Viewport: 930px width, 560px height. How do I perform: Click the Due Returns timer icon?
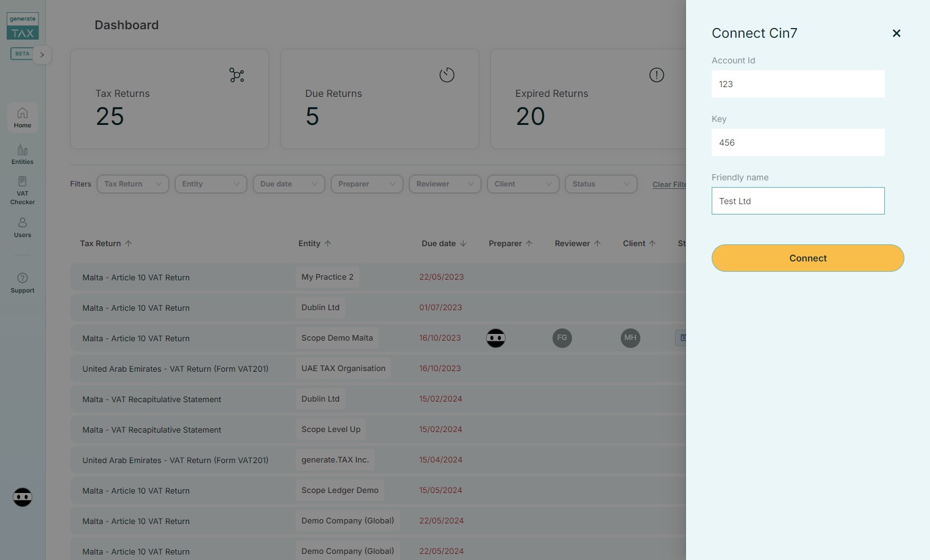pyautogui.click(x=447, y=75)
